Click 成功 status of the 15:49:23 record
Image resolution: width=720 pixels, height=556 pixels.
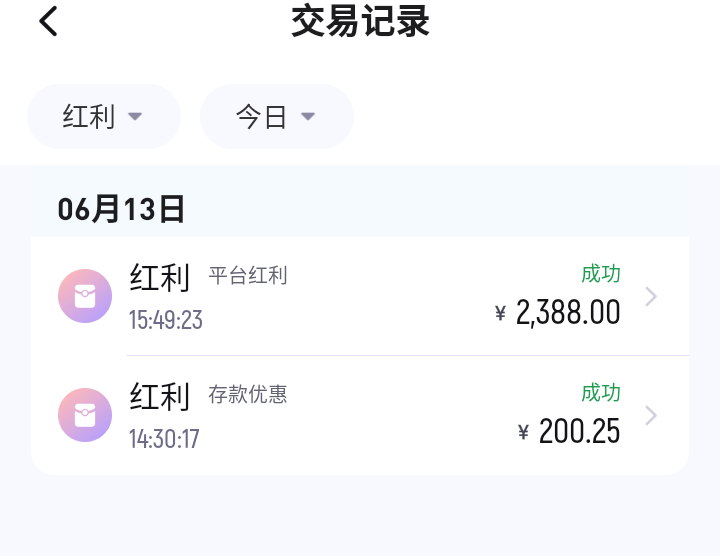601,274
